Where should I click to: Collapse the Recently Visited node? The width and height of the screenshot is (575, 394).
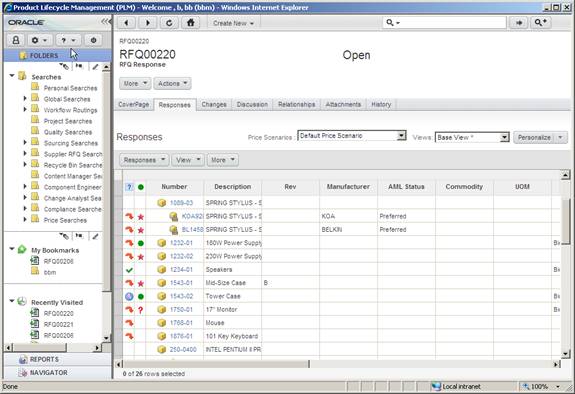tap(12, 301)
